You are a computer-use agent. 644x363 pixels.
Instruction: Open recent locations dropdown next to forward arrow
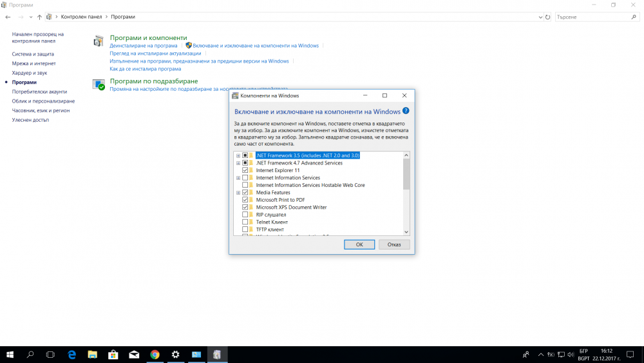(x=31, y=17)
